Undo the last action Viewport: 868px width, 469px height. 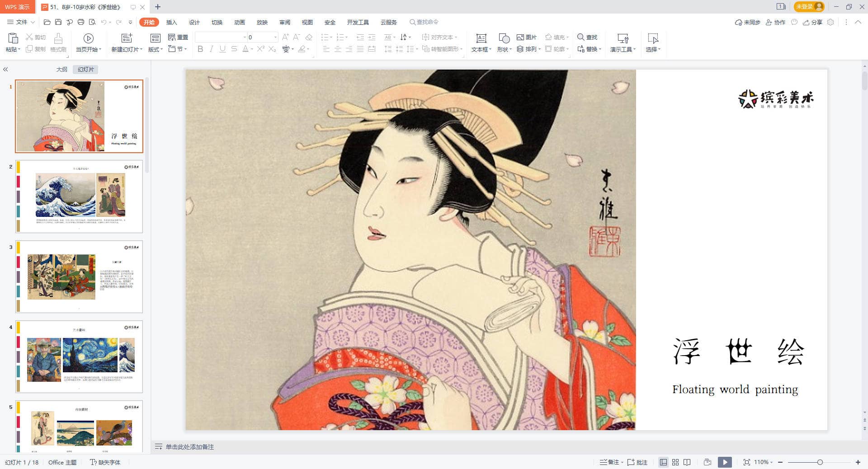click(x=104, y=22)
